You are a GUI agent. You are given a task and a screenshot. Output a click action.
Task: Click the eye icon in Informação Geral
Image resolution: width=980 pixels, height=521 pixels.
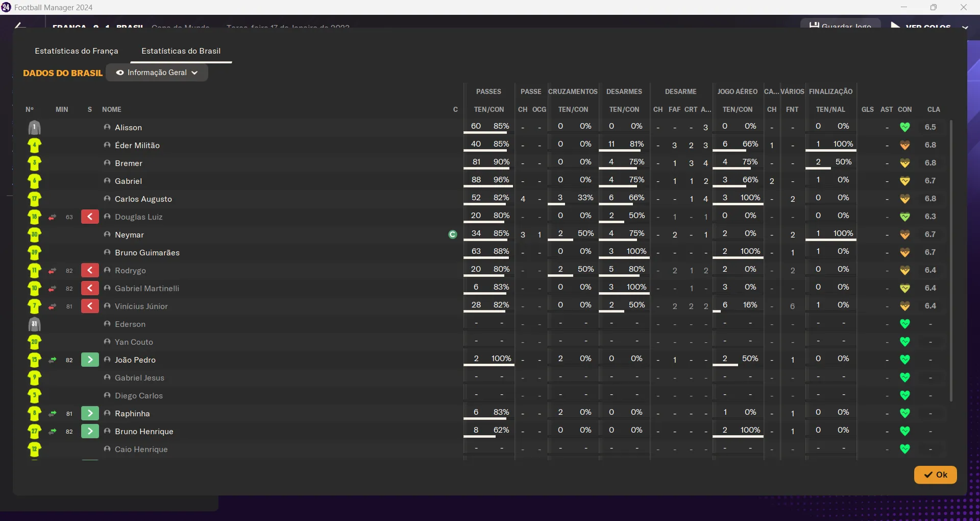pos(120,73)
